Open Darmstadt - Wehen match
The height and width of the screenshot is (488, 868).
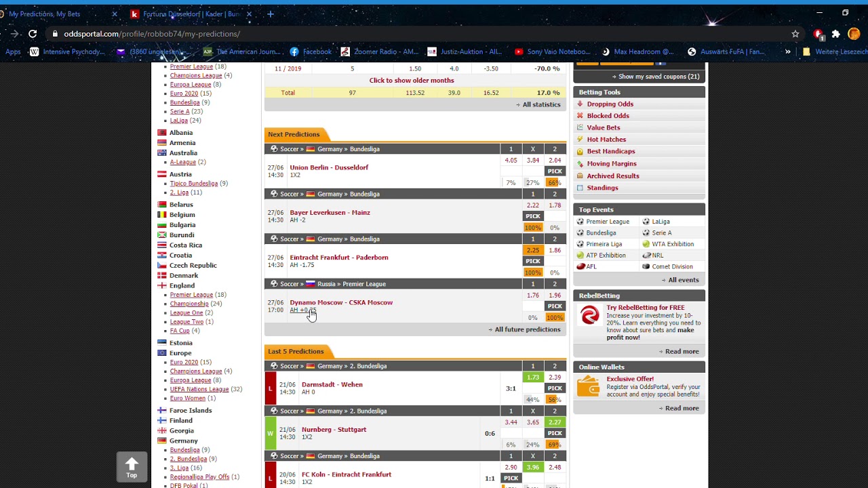point(332,384)
